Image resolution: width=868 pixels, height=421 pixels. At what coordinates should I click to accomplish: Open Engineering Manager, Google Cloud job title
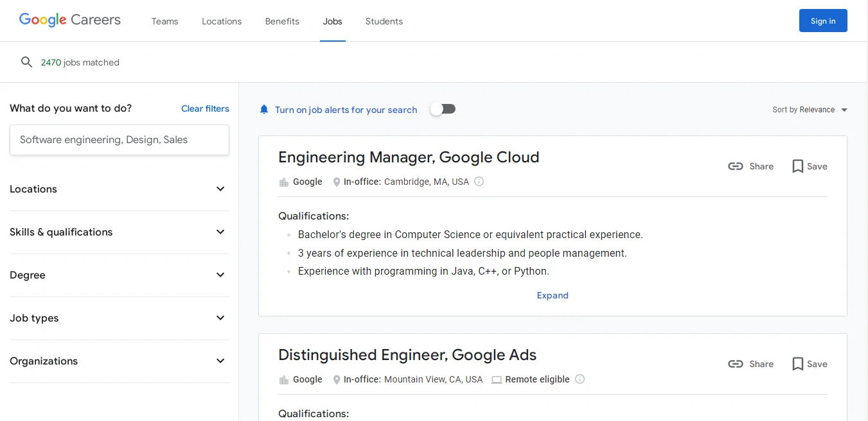point(409,157)
